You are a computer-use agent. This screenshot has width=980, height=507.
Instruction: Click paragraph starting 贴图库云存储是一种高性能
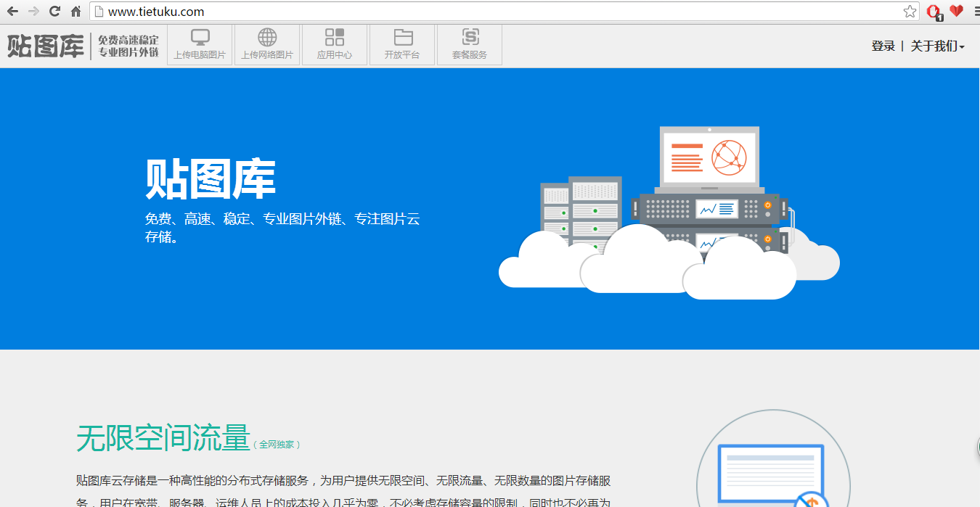(344, 492)
